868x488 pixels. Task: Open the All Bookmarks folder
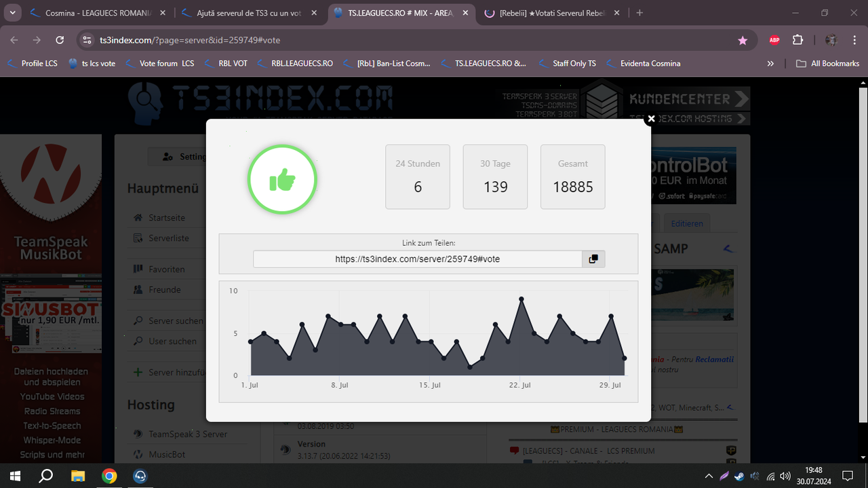[x=828, y=63]
